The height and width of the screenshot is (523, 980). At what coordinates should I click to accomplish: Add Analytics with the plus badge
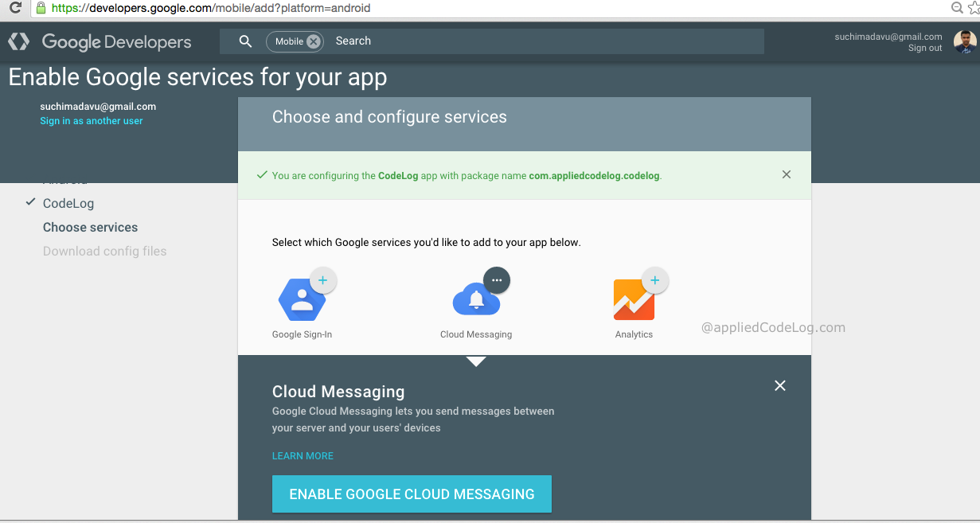tap(655, 280)
